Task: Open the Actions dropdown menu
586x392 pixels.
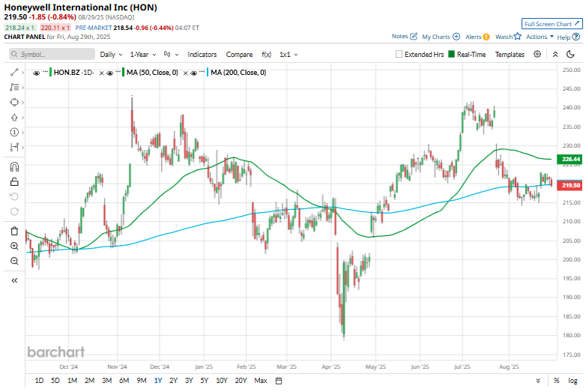Action: click(540, 37)
